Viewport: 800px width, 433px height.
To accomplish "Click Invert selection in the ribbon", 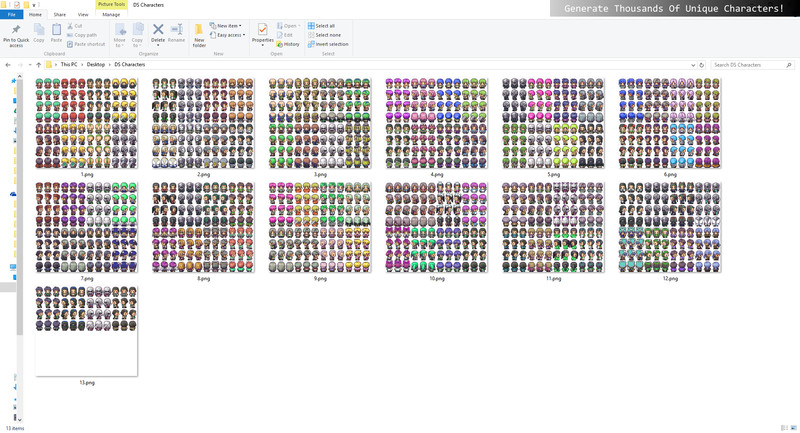I will click(330, 44).
